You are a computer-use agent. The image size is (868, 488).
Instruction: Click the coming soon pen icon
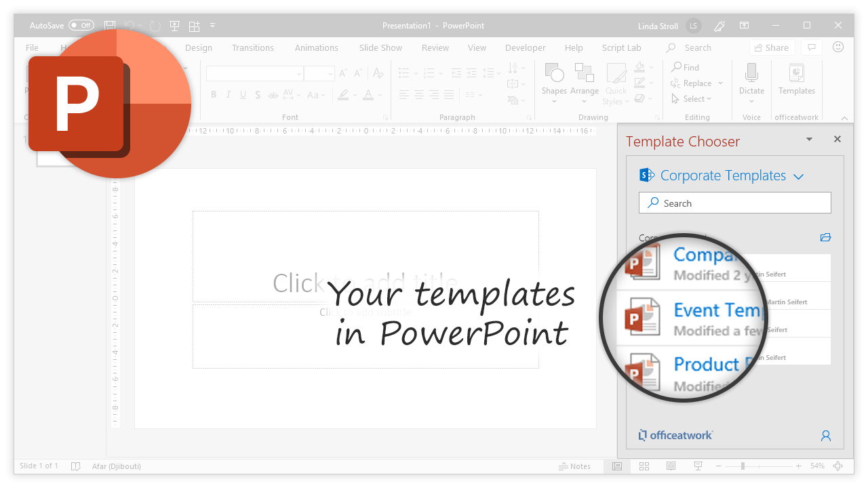[x=719, y=26]
